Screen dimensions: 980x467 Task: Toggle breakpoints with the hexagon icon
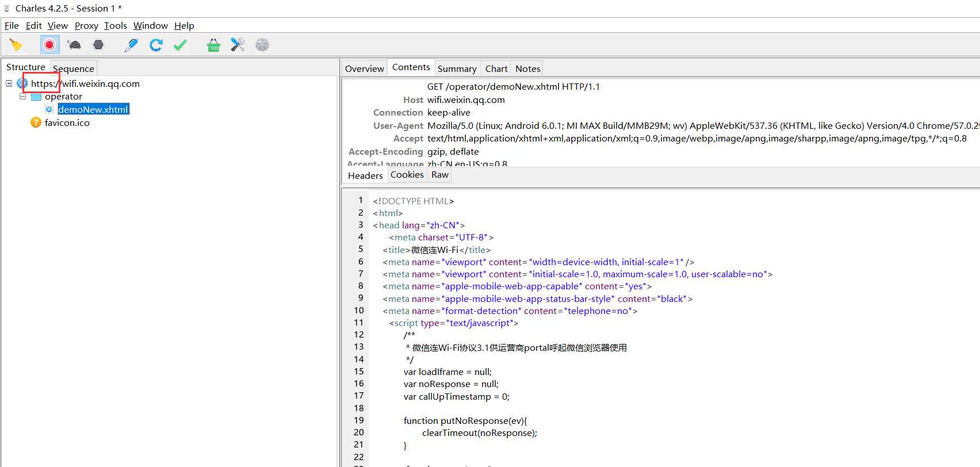98,45
